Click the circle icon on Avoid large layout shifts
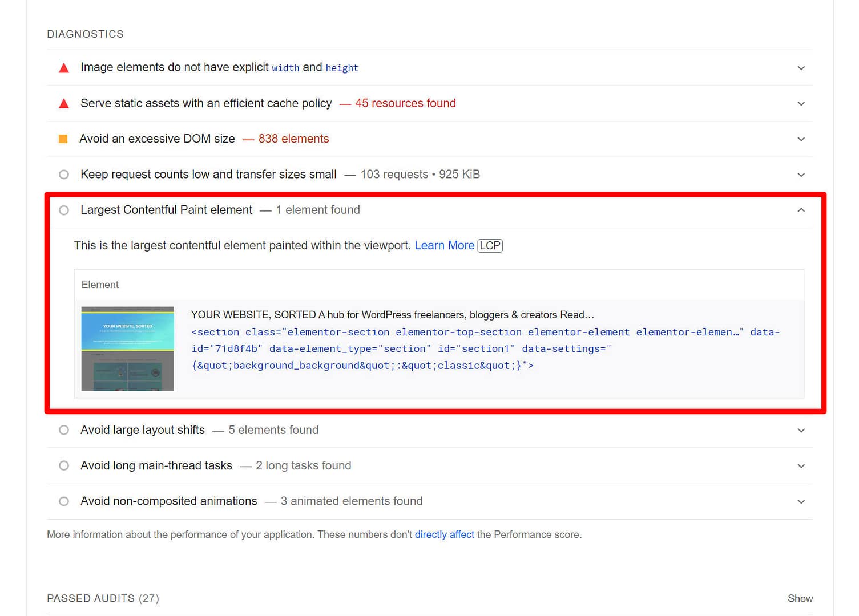 (63, 430)
